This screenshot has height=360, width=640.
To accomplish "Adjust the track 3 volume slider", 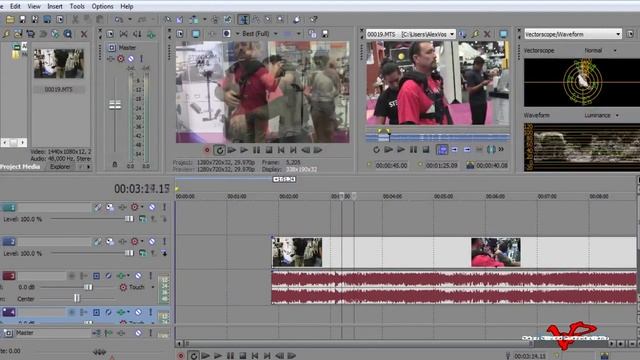I will coord(88,287).
